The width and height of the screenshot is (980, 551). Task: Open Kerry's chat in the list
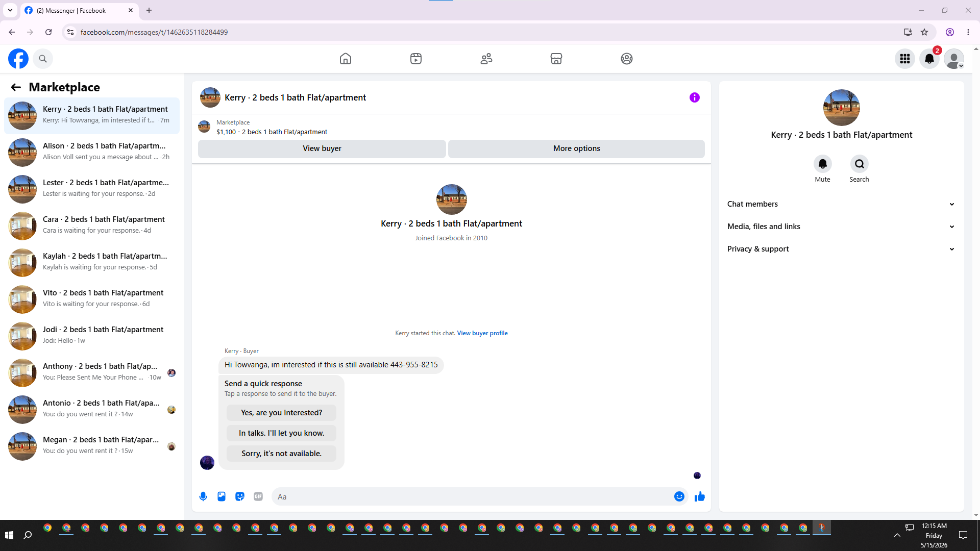coord(92,116)
